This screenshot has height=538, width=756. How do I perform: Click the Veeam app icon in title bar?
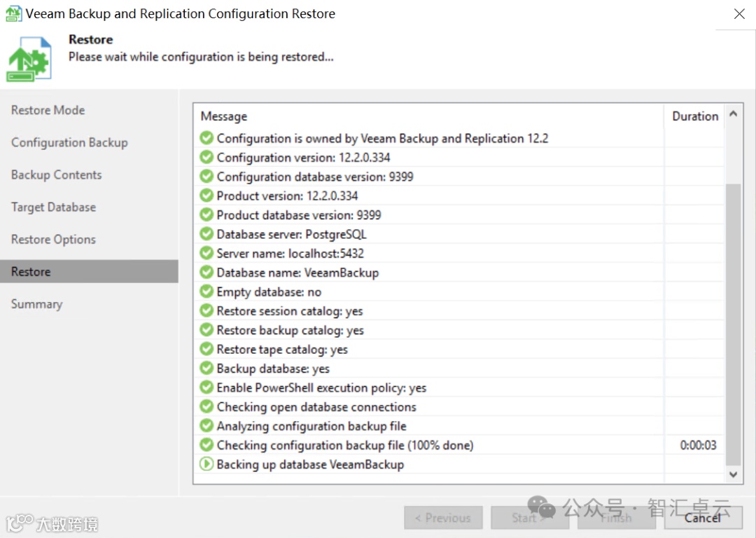13,13
